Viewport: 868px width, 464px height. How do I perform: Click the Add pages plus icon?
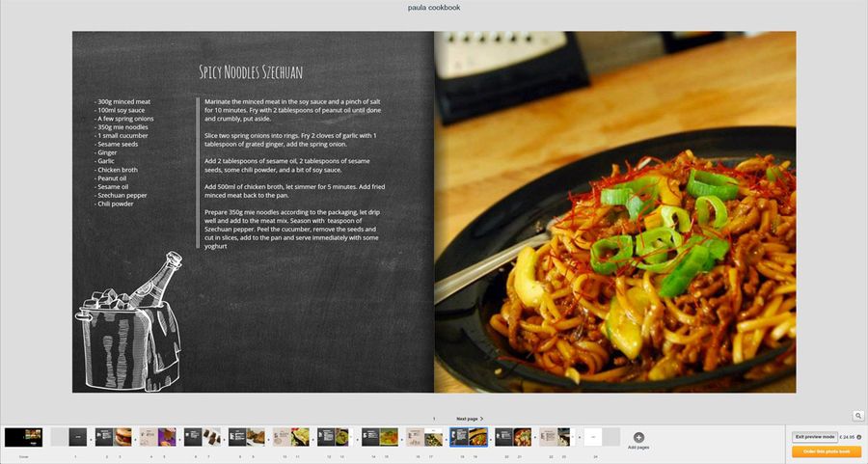(638, 437)
